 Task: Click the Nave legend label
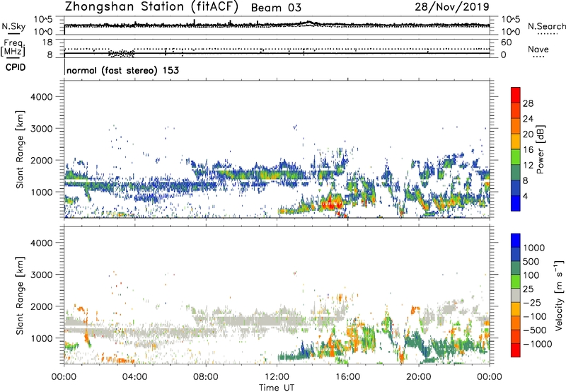point(538,49)
